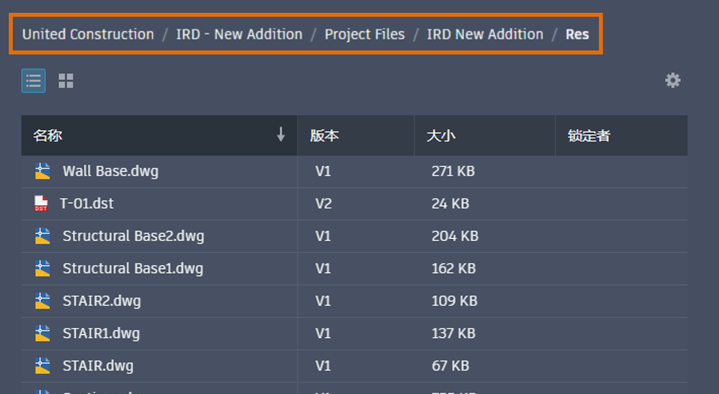Click the STAIR1.dwg drawing icon
Viewport: 719px width, 394px height.
pyautogui.click(x=43, y=333)
